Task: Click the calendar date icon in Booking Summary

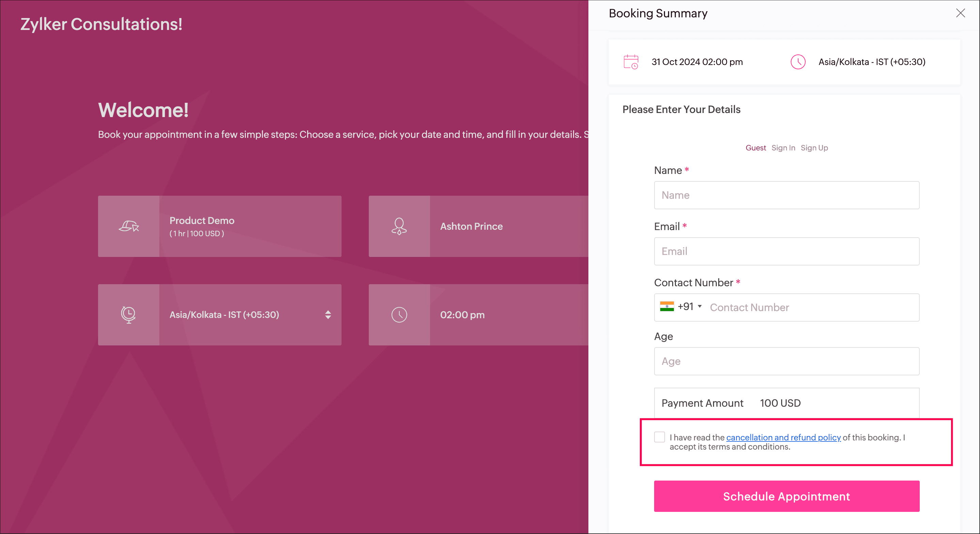Action: click(x=631, y=62)
